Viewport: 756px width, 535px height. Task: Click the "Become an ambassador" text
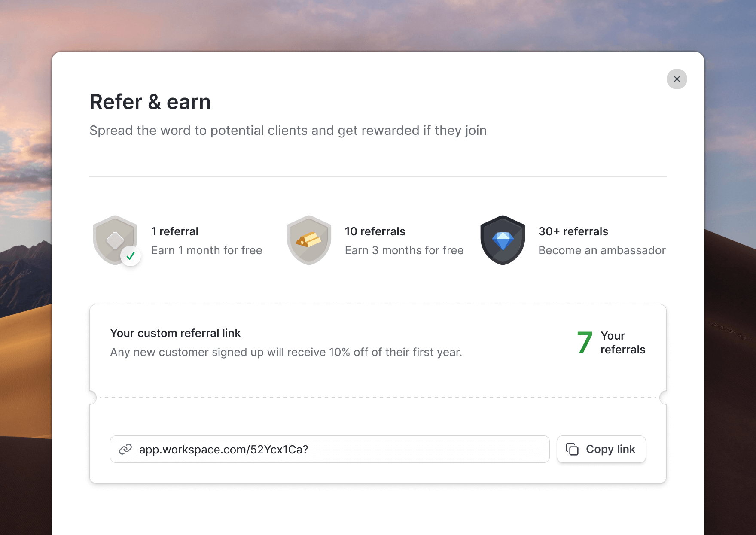tap(602, 250)
